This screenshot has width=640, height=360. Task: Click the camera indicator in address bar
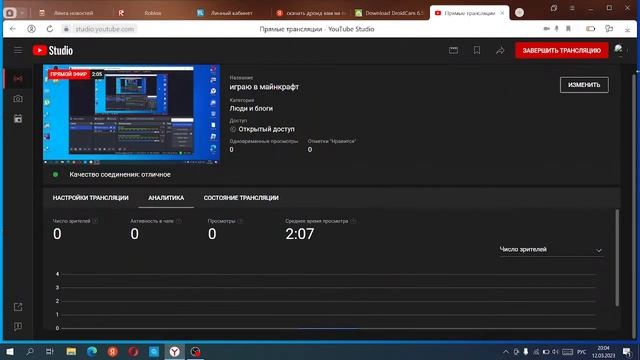tap(547, 29)
